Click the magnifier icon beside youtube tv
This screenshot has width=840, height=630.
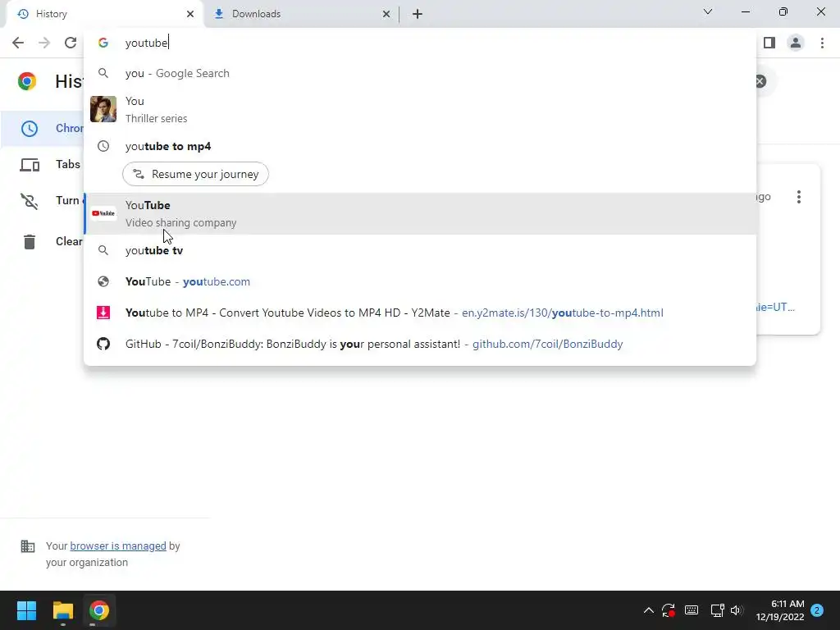coord(103,250)
